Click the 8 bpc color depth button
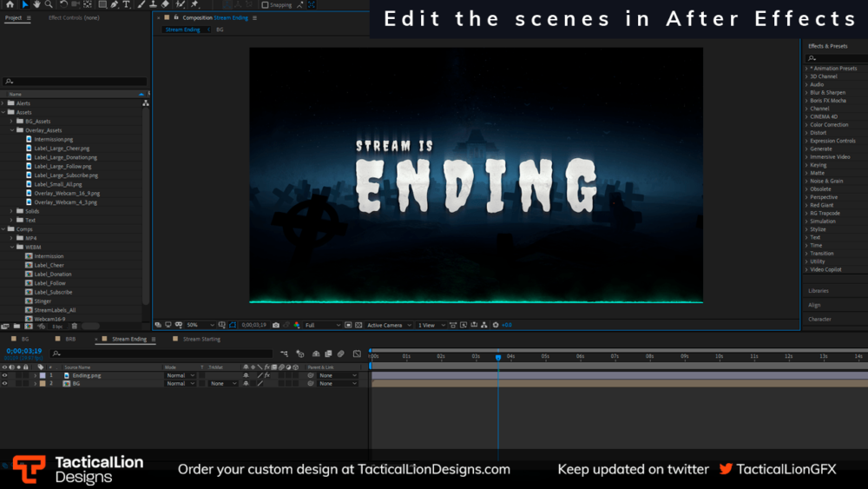Screen dimensions: 868x489 point(57,327)
